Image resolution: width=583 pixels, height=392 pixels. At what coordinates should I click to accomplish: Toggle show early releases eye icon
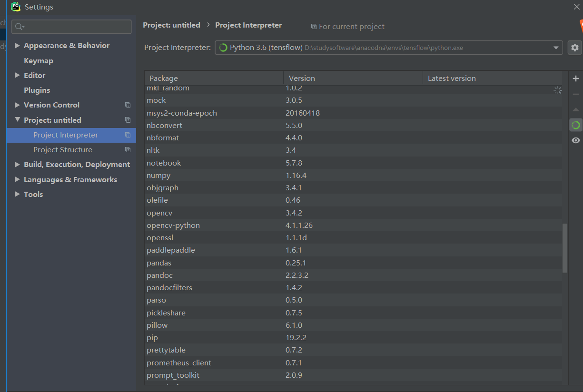(576, 140)
